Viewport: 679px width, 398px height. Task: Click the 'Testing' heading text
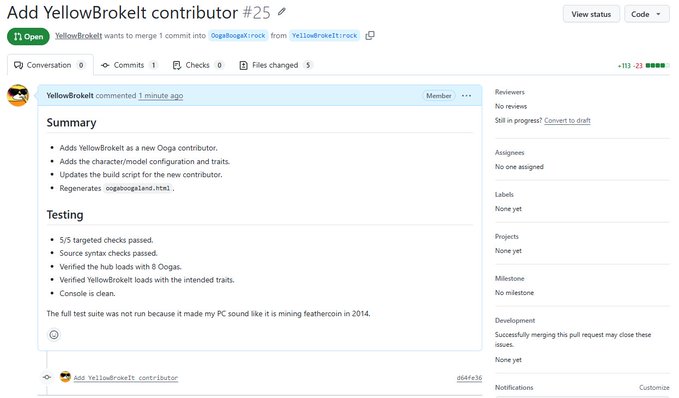coord(65,215)
